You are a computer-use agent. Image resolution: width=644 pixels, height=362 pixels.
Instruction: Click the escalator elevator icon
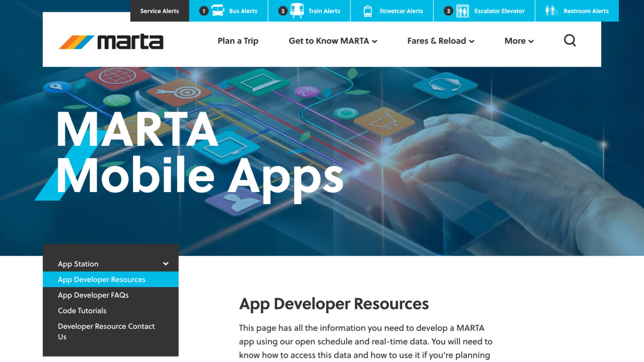[x=463, y=11]
